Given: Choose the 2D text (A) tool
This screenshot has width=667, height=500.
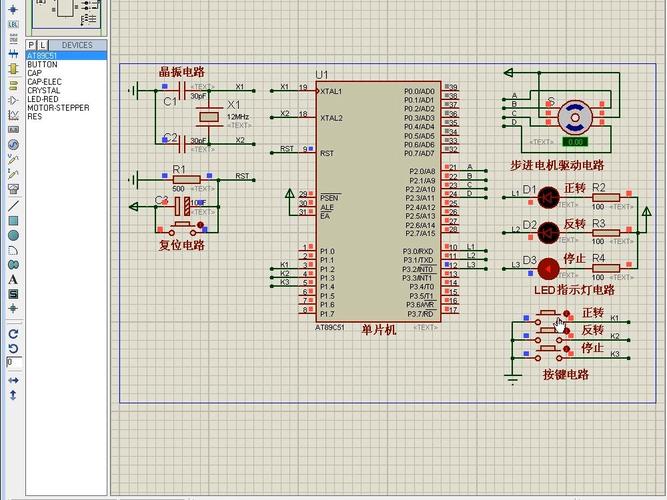Looking at the screenshot, I should coord(13,280).
